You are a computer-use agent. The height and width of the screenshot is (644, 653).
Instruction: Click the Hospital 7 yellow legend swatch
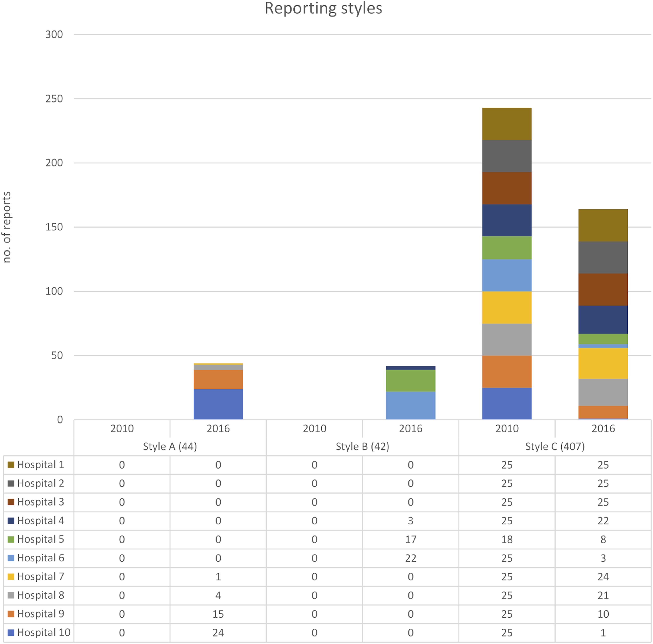pyautogui.click(x=11, y=576)
